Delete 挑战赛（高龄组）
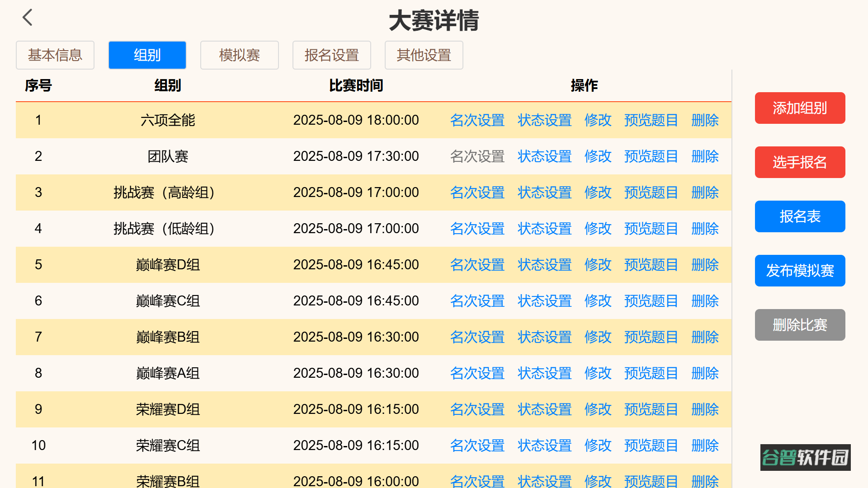The image size is (868, 488). tap(705, 192)
